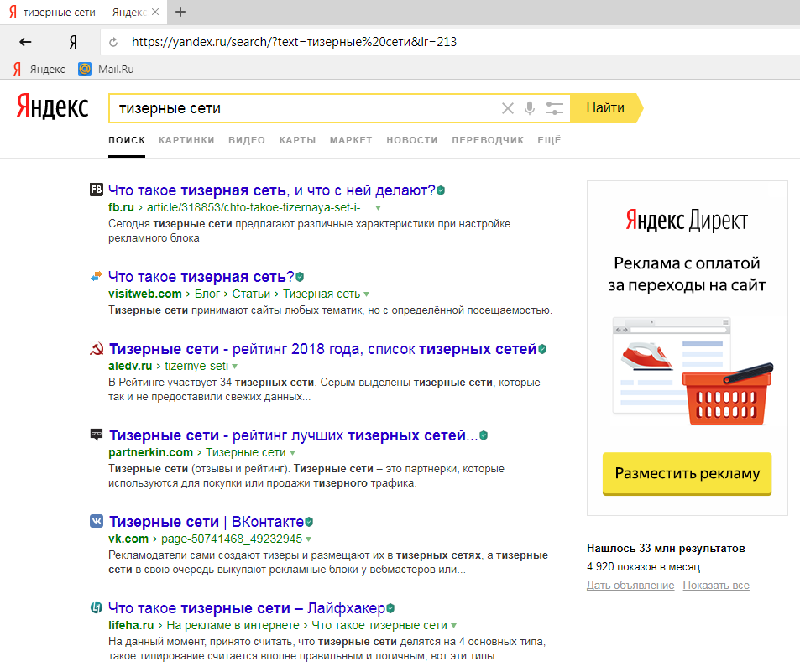Click the vk.com domain link

coord(128,539)
